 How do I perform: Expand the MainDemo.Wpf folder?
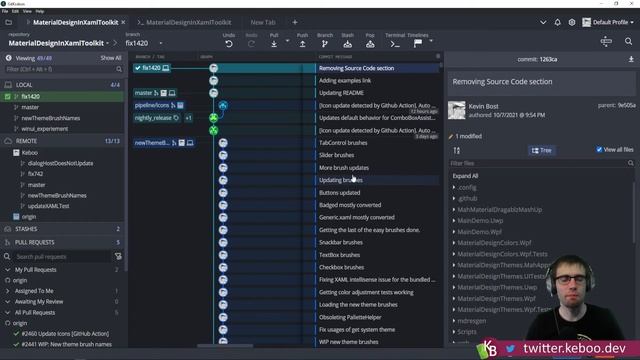click(454, 232)
